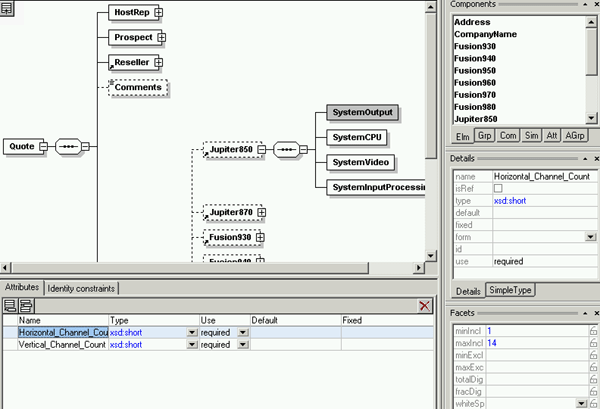Screen dimensions: 600x409
Task: Select the Com tab in Components
Action: (x=508, y=135)
